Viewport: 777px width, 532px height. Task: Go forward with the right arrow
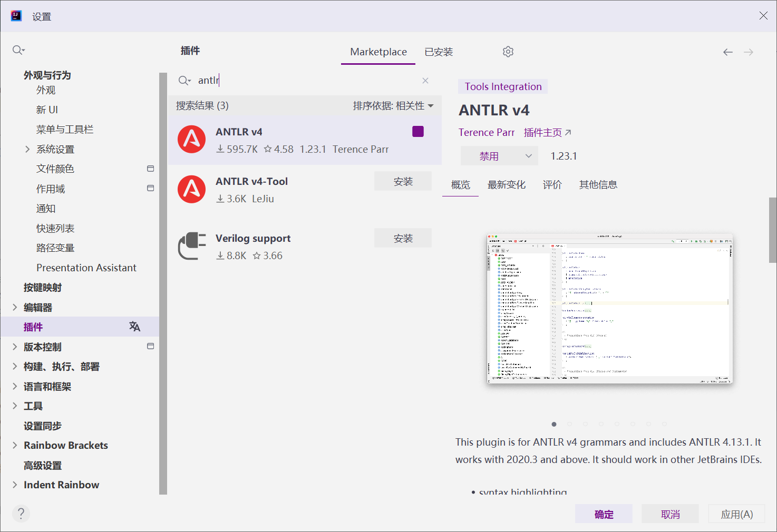[x=749, y=52]
